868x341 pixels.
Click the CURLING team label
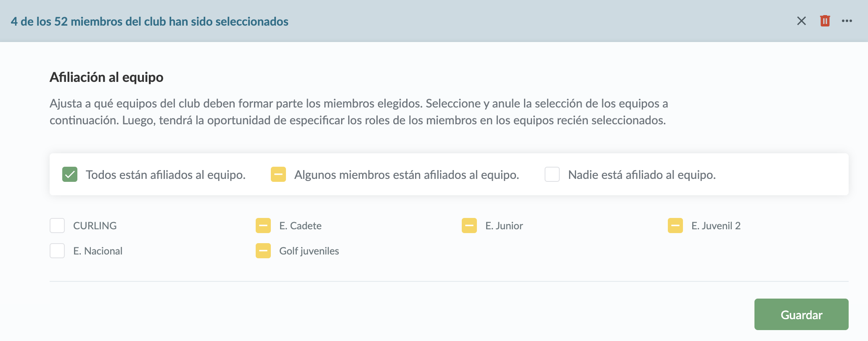(95, 226)
